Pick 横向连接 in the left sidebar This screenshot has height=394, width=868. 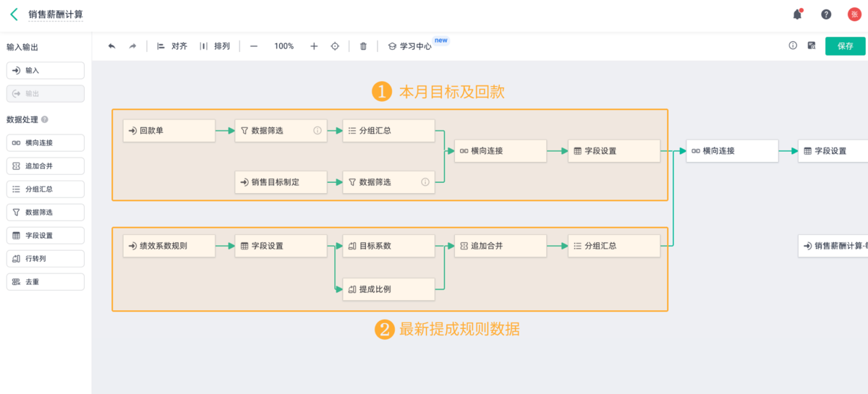tap(45, 143)
